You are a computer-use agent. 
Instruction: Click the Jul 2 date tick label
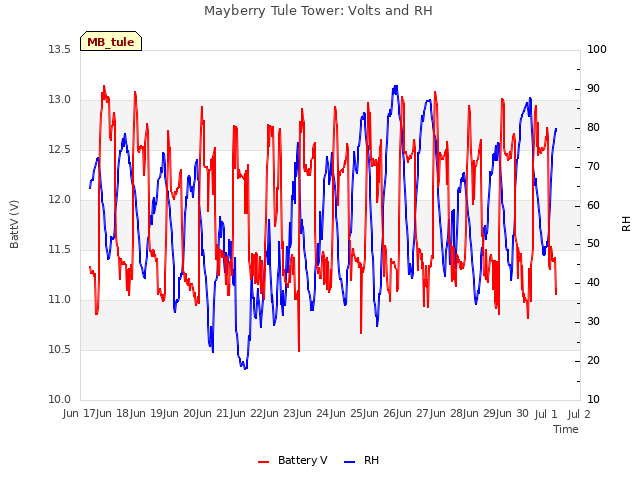(579, 414)
